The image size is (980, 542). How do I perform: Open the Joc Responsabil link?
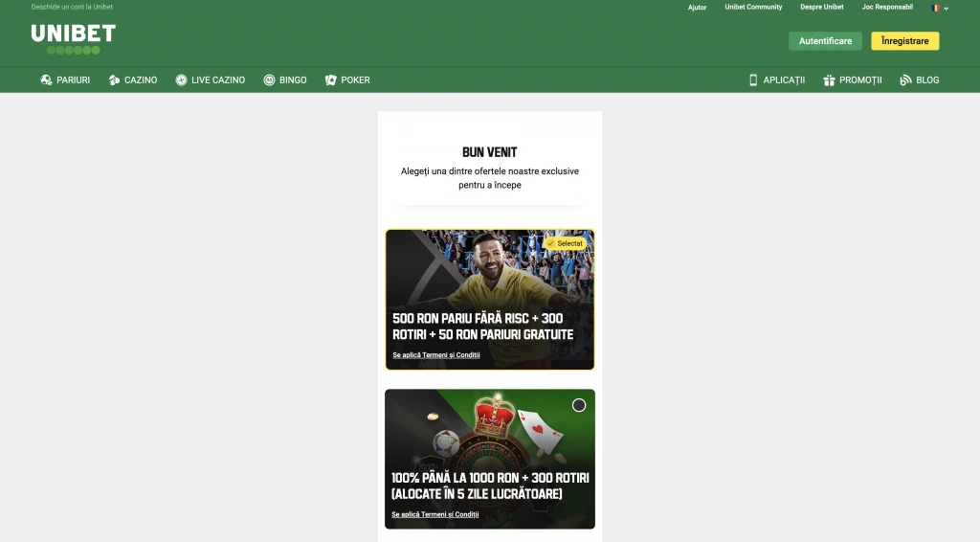[886, 8]
